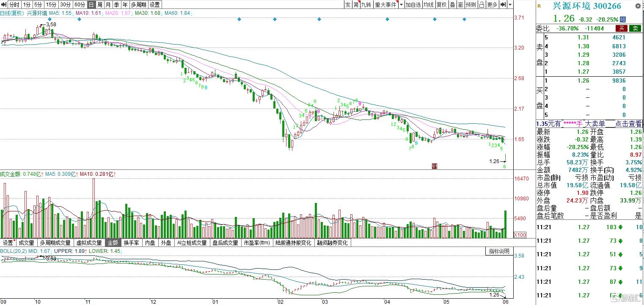Switch to the 外盘 indicator tab
This screenshot has width=644, height=305.
pos(166,243)
